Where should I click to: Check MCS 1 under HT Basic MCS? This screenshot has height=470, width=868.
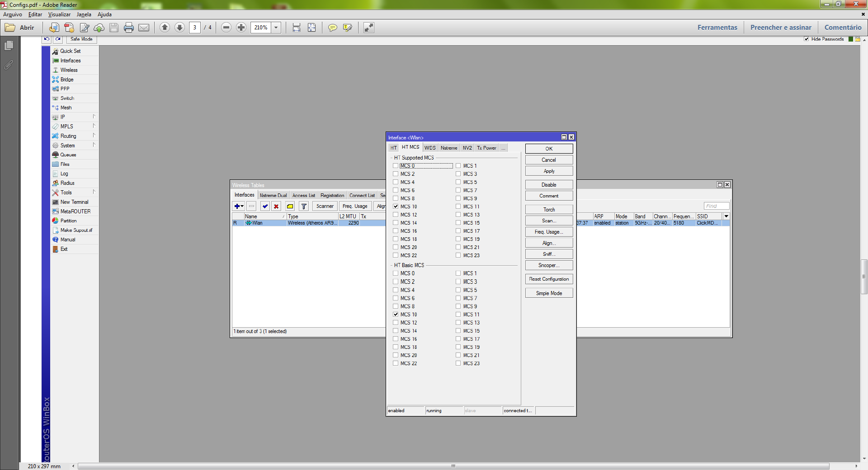pyautogui.click(x=458, y=273)
